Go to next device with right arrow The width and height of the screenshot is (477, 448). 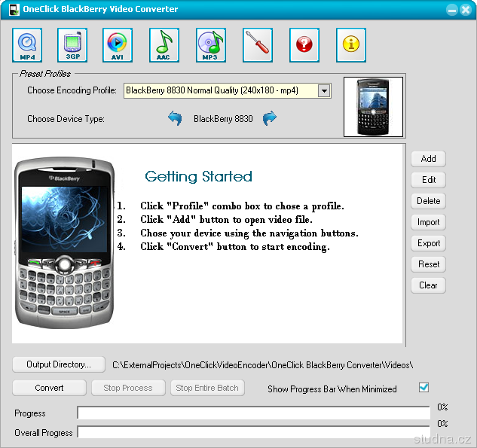click(270, 118)
